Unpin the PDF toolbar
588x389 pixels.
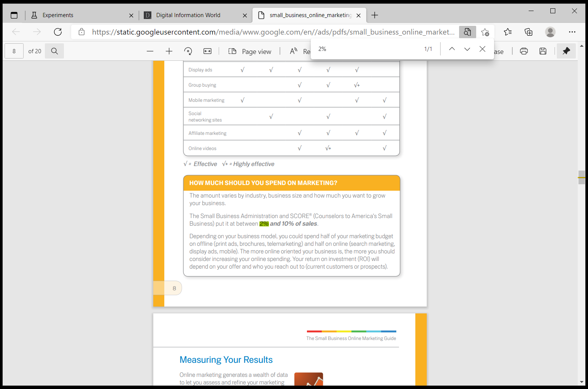[x=566, y=51]
